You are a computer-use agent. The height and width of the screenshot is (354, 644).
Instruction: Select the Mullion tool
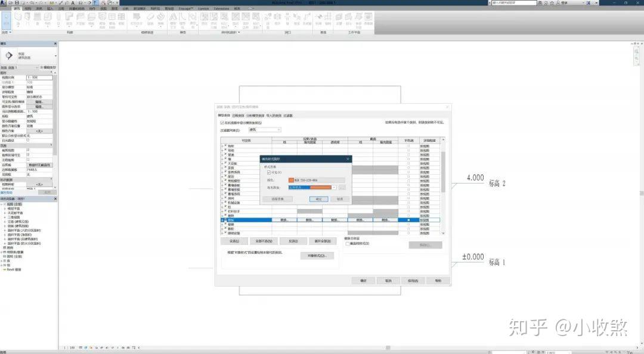pyautogui.click(x=121, y=19)
